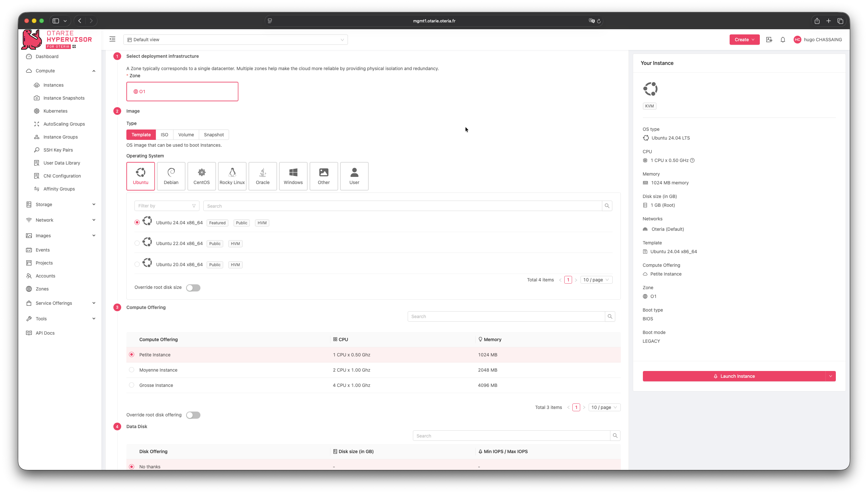This screenshot has width=868, height=494.
Task: Click the template search magnifier icon
Action: [607, 206]
